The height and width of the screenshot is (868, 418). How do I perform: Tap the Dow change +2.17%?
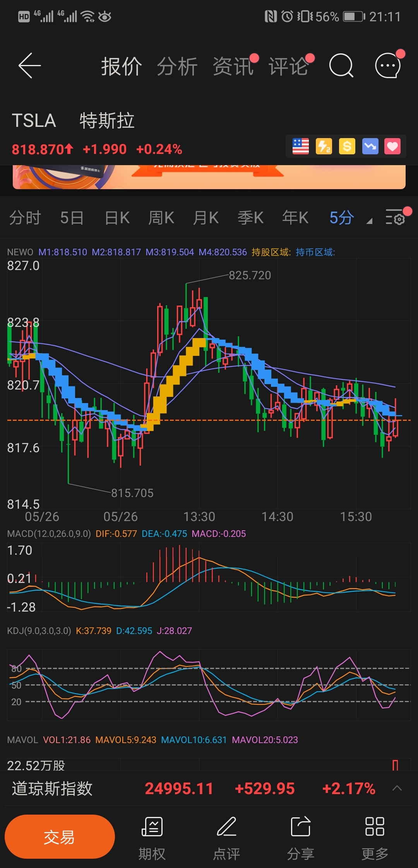349,788
